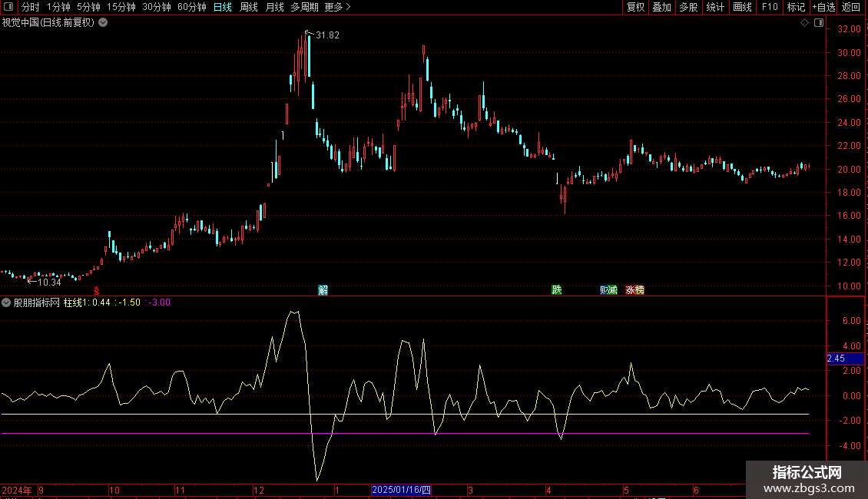The image size is (868, 499).
Task: Click the 叠加 overlay button
Action: pos(662,7)
